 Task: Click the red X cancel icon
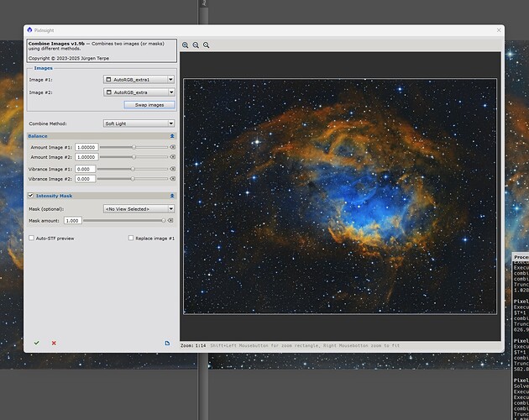coord(54,343)
